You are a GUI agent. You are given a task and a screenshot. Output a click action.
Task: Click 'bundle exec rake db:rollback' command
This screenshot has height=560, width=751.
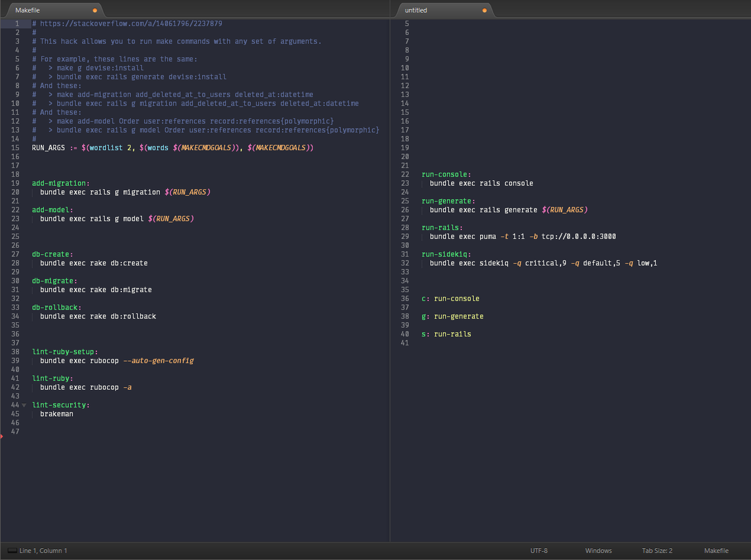[98, 317]
